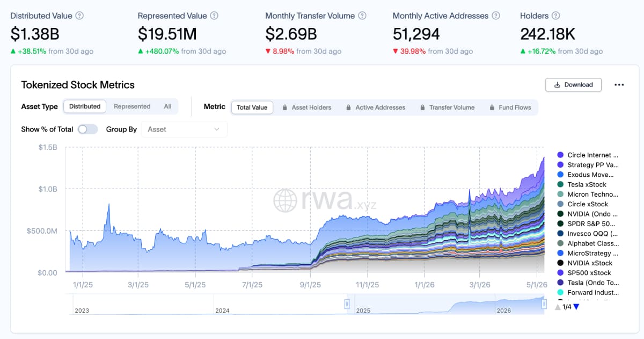644x339 pixels.
Task: Click the lock icon on Transfer Volume
Action: click(423, 107)
